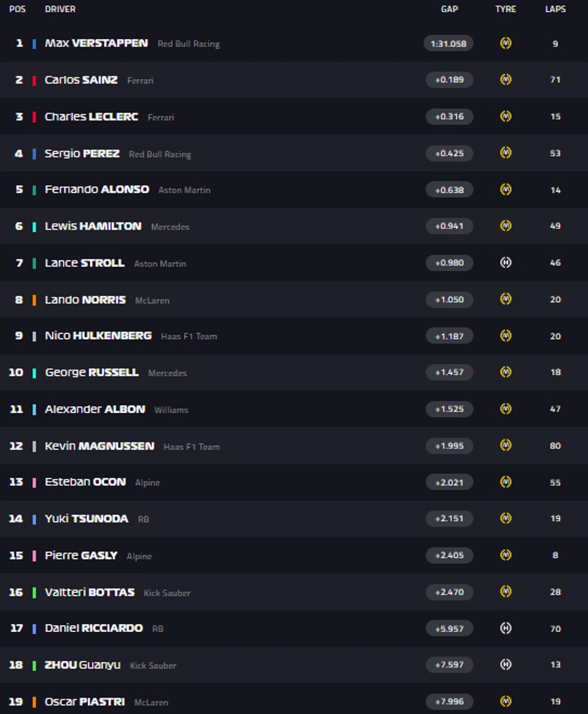
Task: Select the LAPS column header
Action: (555, 9)
